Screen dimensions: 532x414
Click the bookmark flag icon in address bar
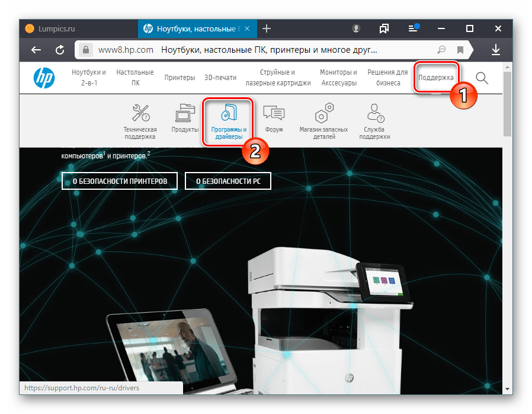tap(460, 50)
